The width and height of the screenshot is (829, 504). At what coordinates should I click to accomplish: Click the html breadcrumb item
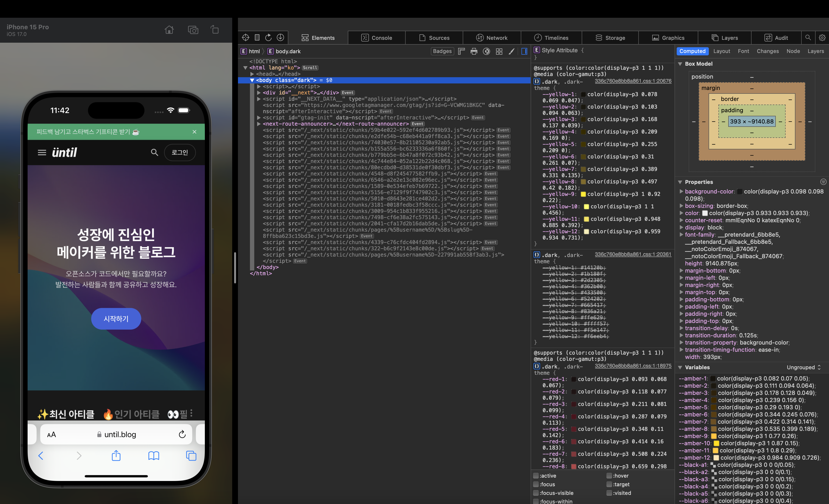[x=250, y=52]
